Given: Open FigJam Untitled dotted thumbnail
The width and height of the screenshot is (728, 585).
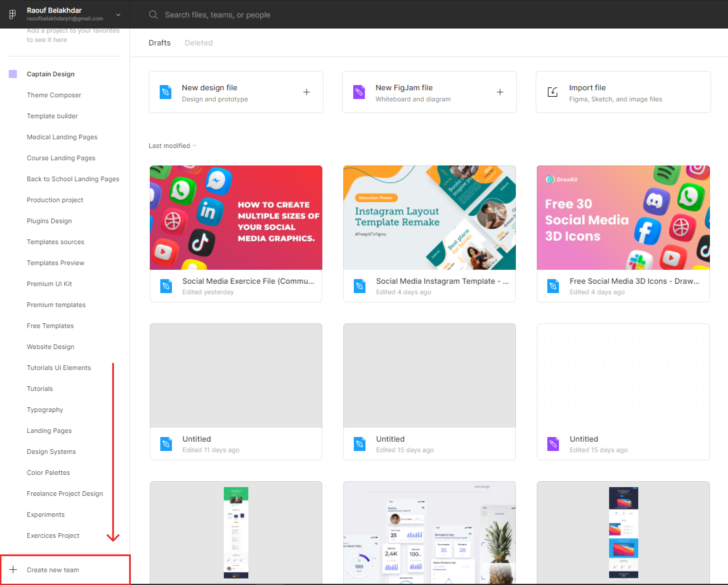Looking at the screenshot, I should coord(623,375).
